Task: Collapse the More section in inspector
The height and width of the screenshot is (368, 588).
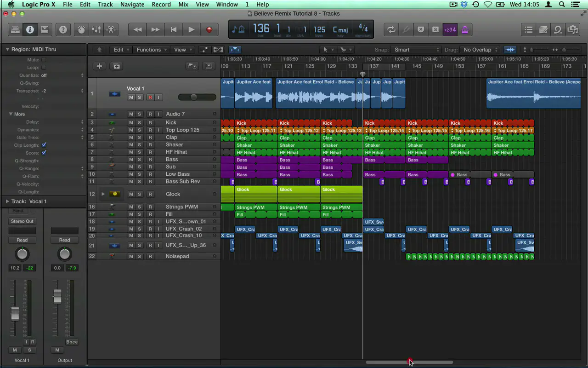Action: [11, 114]
